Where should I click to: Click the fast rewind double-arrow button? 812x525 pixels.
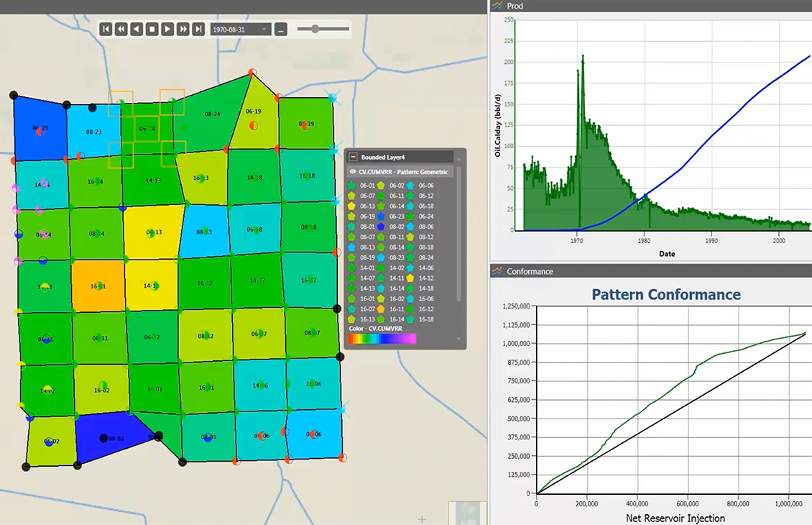tap(121, 29)
